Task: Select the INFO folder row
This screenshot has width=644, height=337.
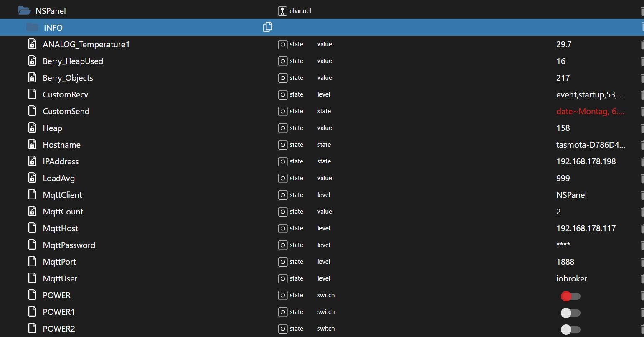Action: pyautogui.click(x=322, y=27)
